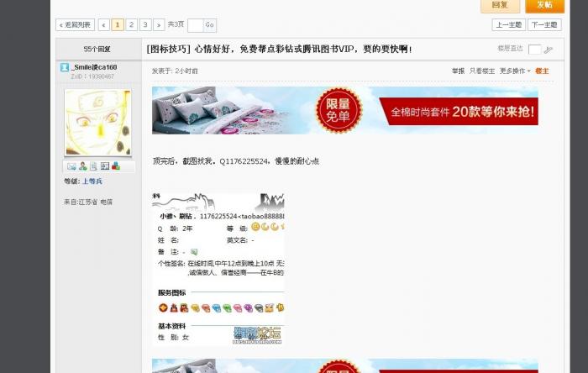Click the 共3页 total pages text
588x373 pixels.
click(x=176, y=24)
